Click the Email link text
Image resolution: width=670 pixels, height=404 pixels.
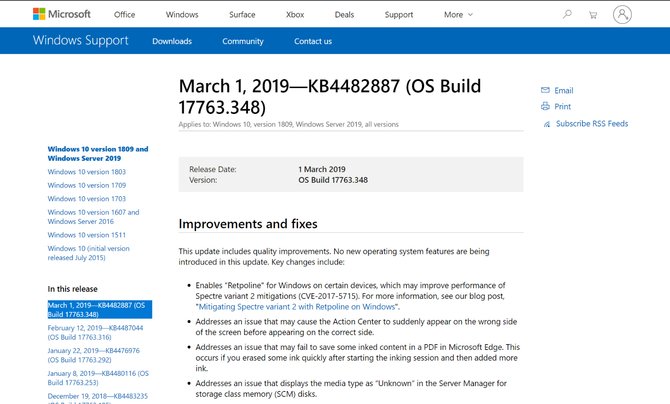(564, 90)
